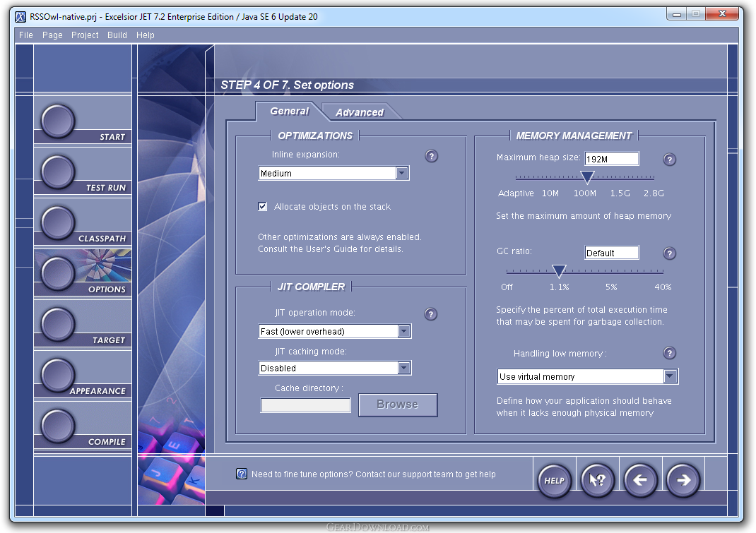Click the Maximum heap size text field
The width and height of the screenshot is (756, 533).
[x=612, y=159]
